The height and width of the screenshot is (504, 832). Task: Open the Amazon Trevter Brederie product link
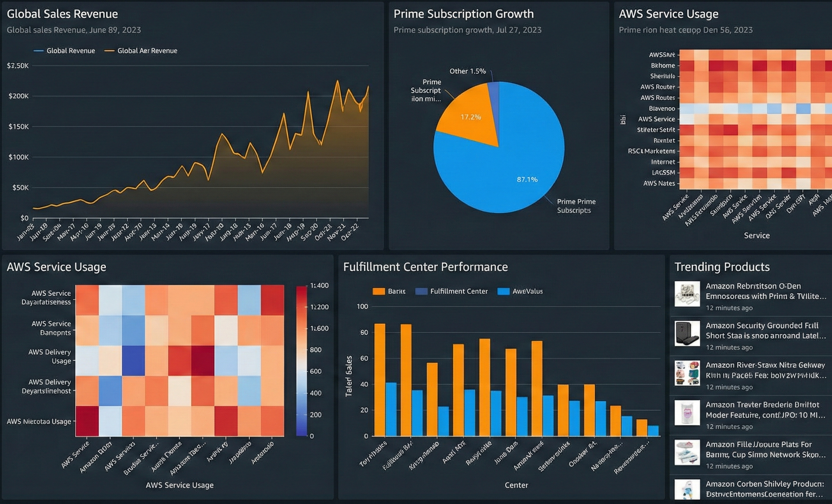[765, 411]
